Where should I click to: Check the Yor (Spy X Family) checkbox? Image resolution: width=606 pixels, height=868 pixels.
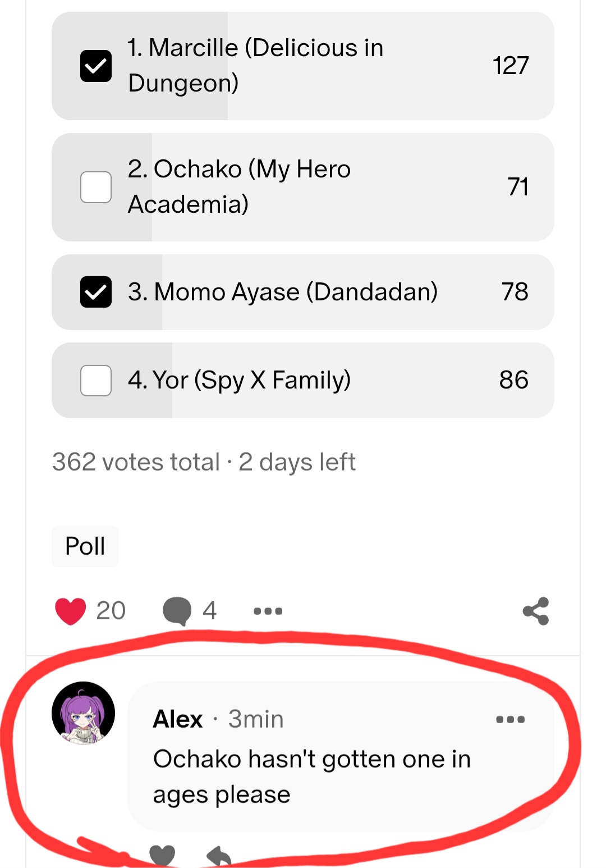coord(96,380)
